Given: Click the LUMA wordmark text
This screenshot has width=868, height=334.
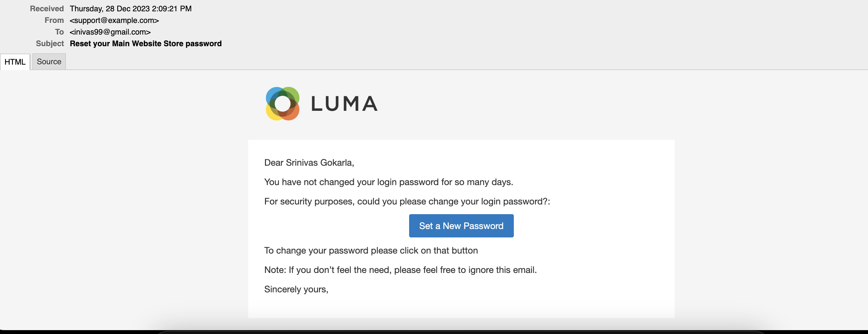Looking at the screenshot, I should [344, 103].
